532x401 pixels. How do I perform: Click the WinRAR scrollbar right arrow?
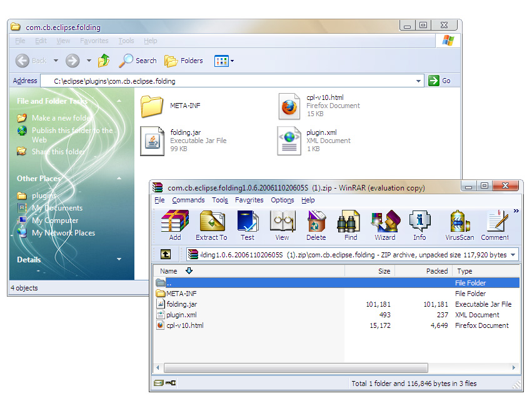pos(514,367)
